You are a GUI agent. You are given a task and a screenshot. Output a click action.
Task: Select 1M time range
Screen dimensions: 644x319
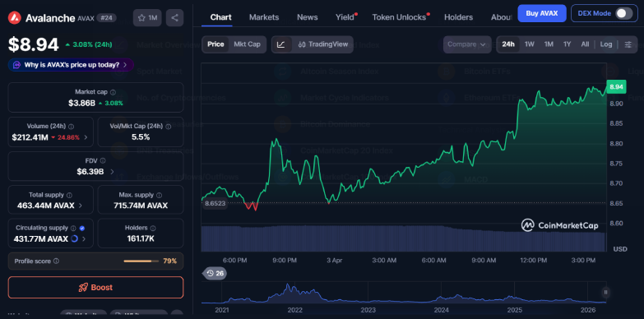point(549,44)
